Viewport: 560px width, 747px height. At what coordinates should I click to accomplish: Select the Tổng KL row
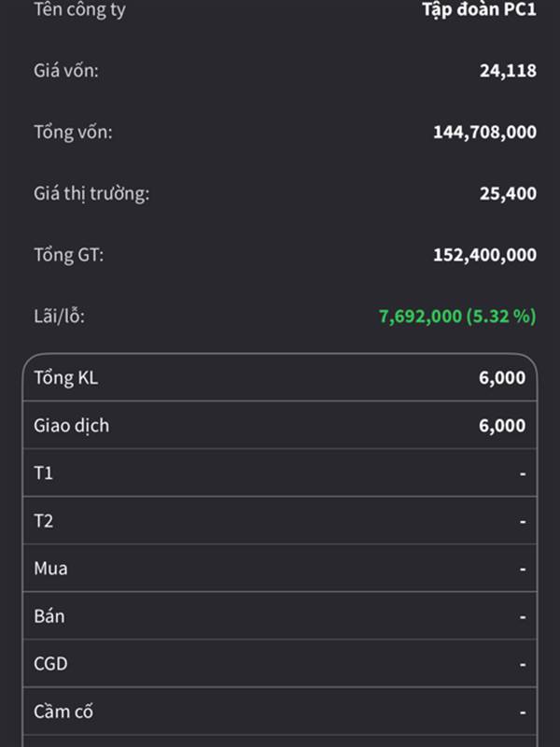click(x=280, y=378)
